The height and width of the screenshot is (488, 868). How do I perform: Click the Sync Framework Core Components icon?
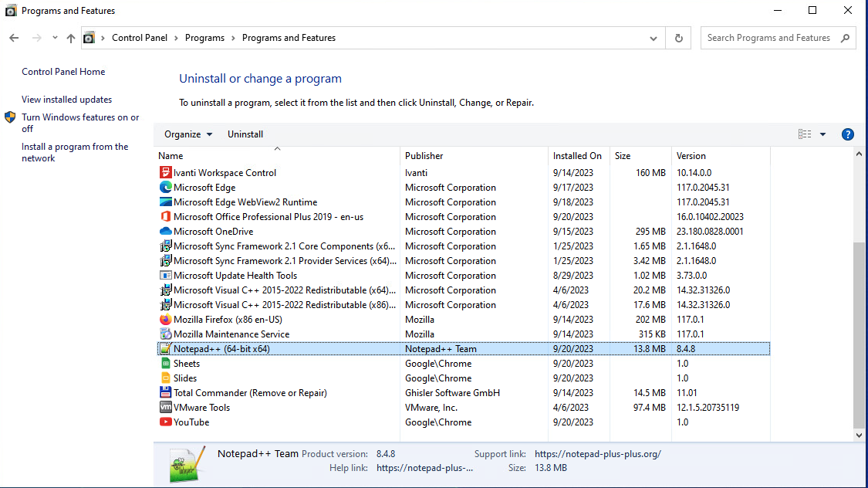tap(165, 246)
